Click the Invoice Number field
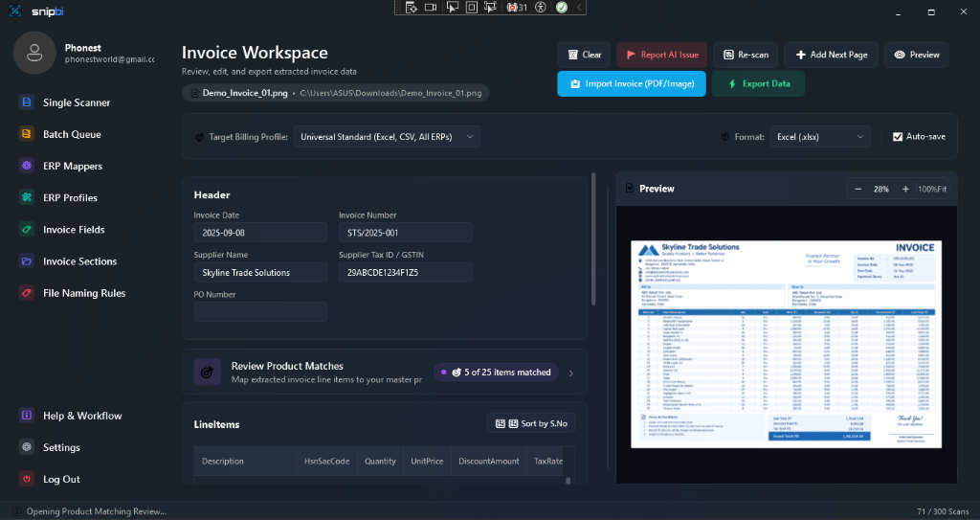 [405, 232]
